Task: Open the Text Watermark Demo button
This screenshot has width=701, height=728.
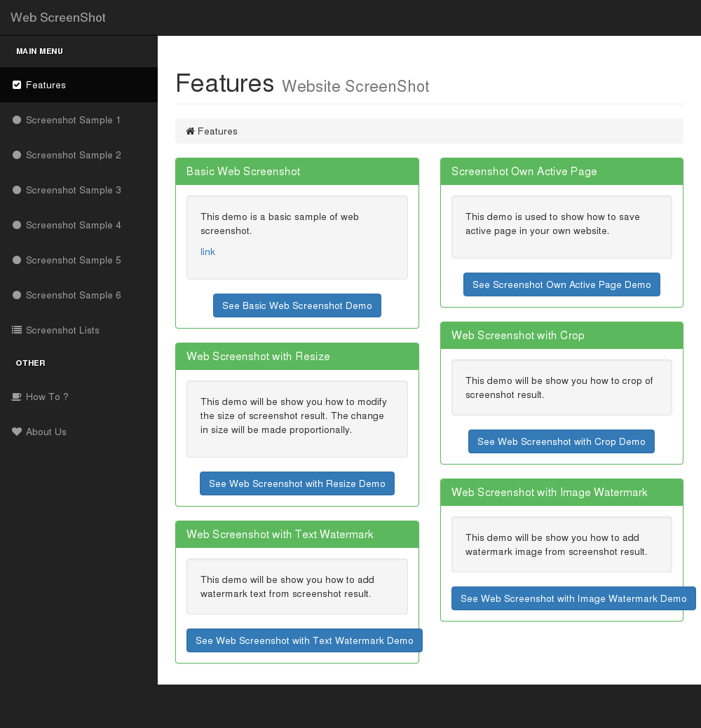Action: click(x=304, y=640)
